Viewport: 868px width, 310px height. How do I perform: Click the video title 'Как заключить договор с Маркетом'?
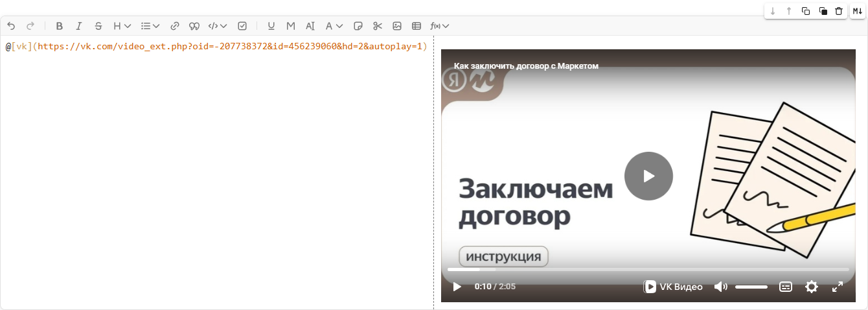[x=526, y=66]
